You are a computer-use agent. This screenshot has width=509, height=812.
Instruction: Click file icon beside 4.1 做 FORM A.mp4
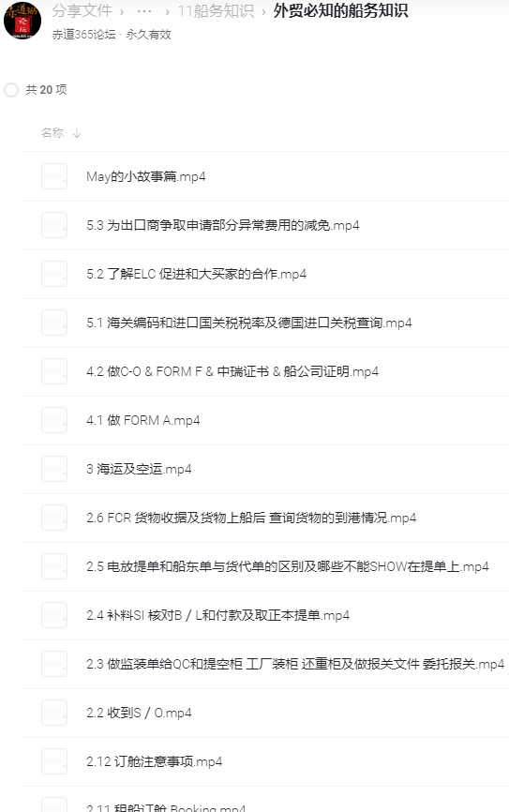(x=54, y=420)
